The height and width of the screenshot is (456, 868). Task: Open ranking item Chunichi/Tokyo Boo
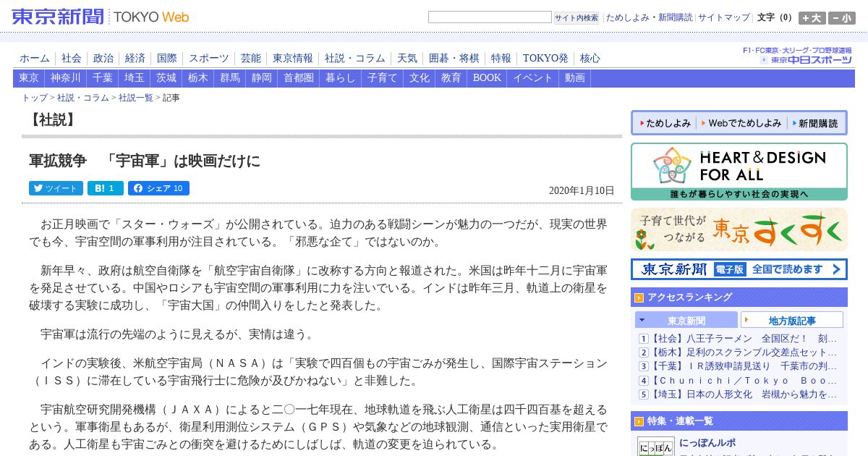[744, 381]
